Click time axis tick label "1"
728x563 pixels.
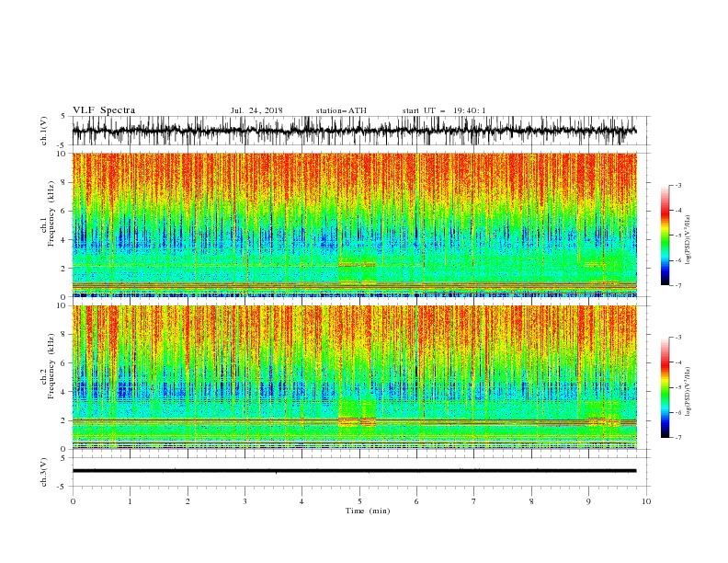pyautogui.click(x=130, y=501)
